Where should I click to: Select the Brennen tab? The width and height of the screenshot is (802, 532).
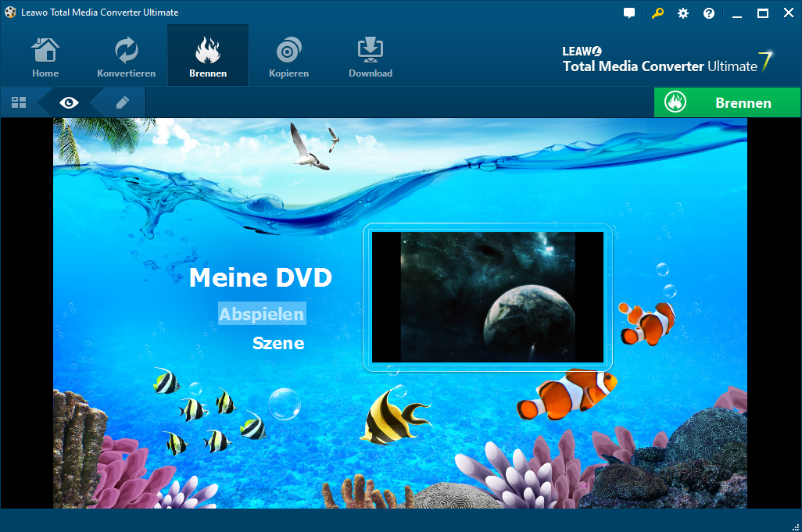(x=208, y=56)
